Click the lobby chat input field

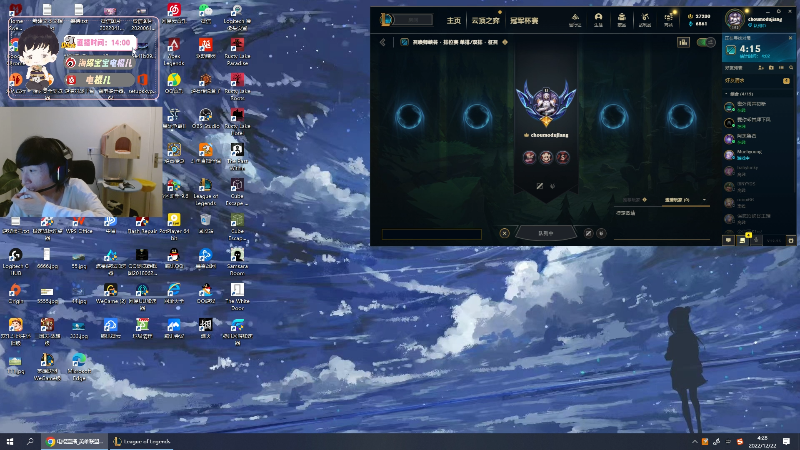pyautogui.click(x=432, y=234)
